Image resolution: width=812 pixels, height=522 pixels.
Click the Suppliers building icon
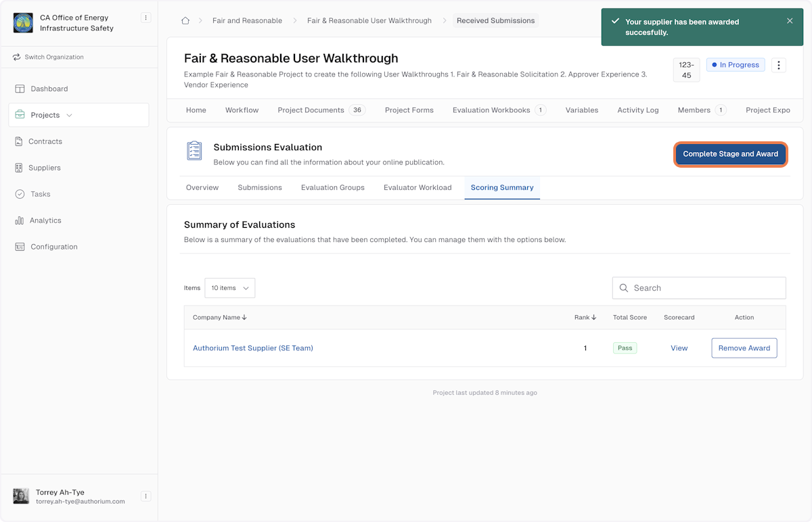point(19,168)
